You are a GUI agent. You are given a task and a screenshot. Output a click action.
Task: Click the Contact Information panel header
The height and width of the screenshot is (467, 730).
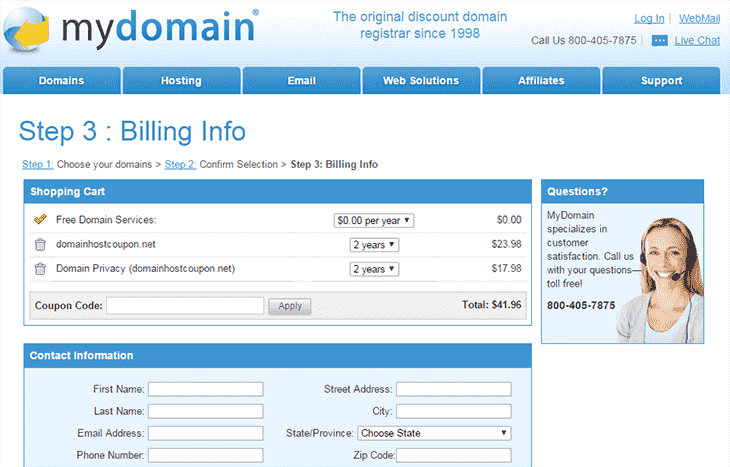point(277,356)
